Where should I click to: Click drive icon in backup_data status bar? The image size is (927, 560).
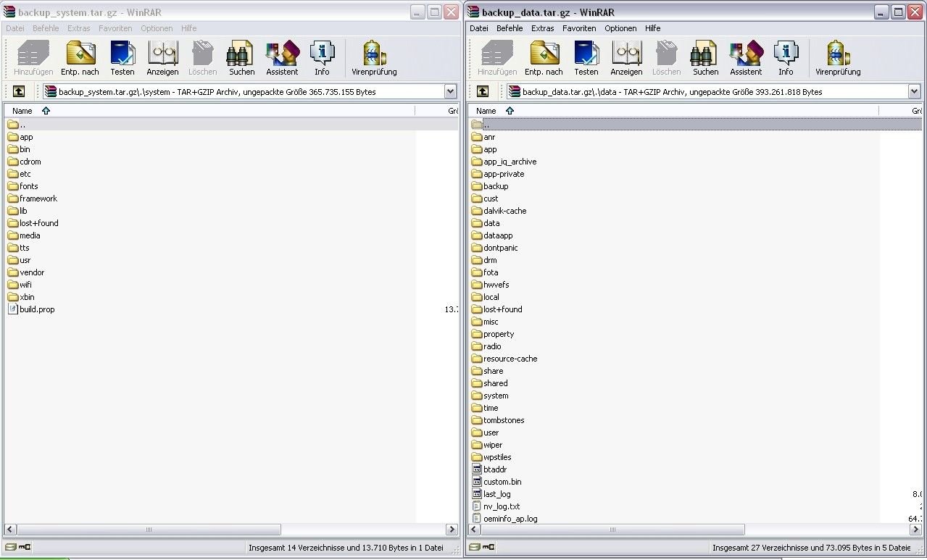(x=475, y=548)
